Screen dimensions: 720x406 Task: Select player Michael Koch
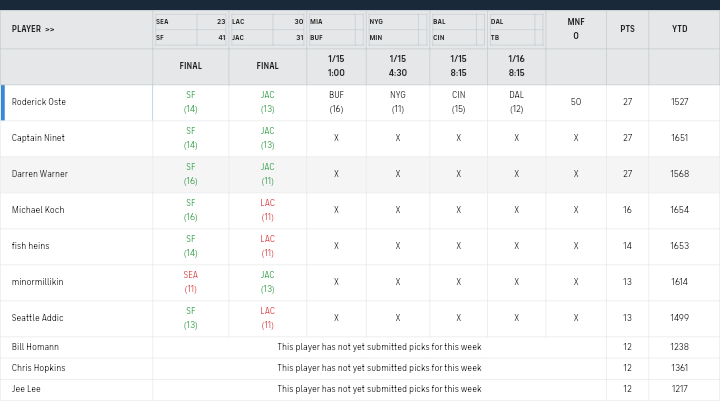click(36, 210)
